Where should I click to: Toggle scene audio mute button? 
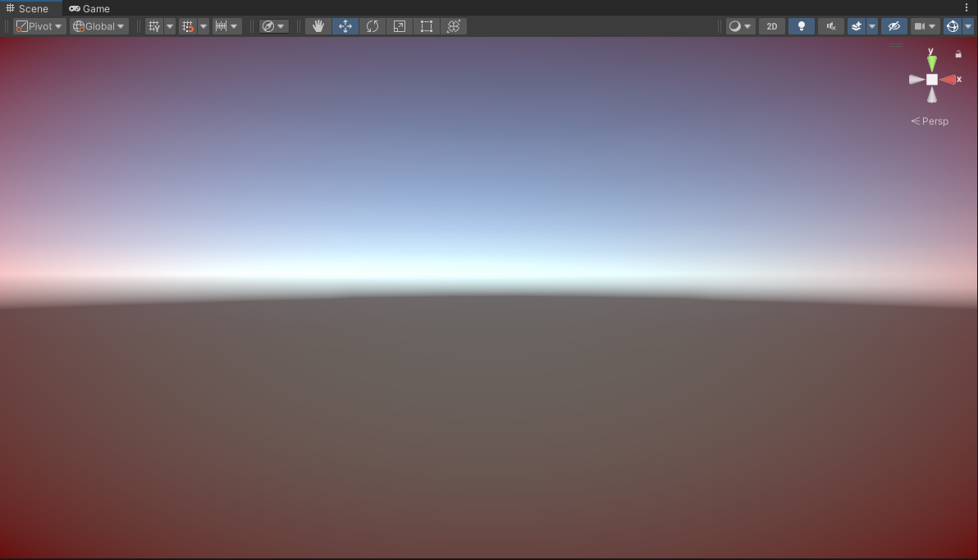click(830, 26)
